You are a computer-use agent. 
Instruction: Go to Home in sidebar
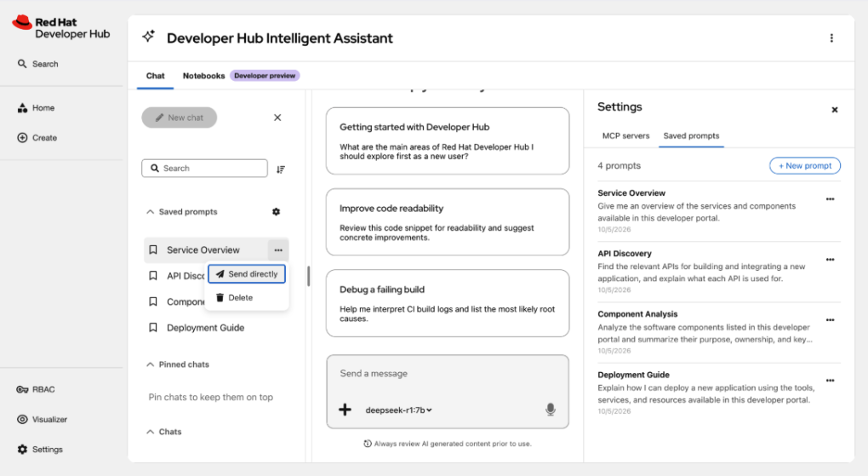[x=36, y=107]
